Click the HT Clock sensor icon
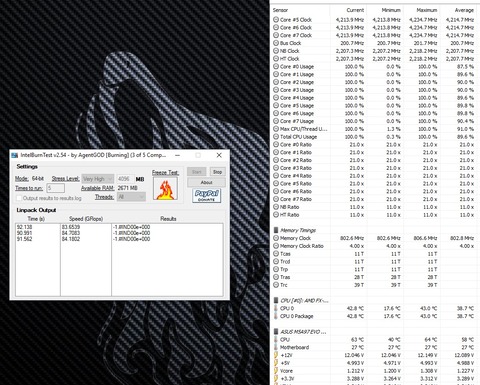This screenshot has width=480, height=385. click(x=276, y=59)
